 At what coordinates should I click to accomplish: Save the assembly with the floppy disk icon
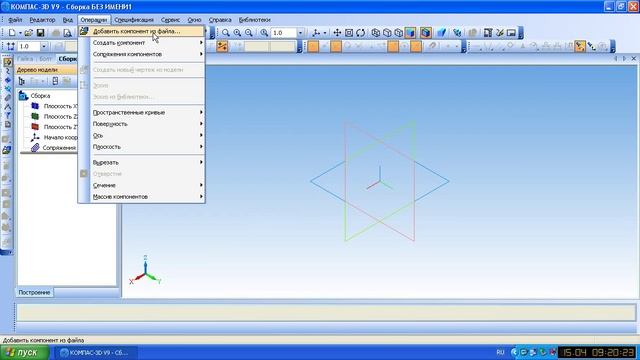pos(40,33)
